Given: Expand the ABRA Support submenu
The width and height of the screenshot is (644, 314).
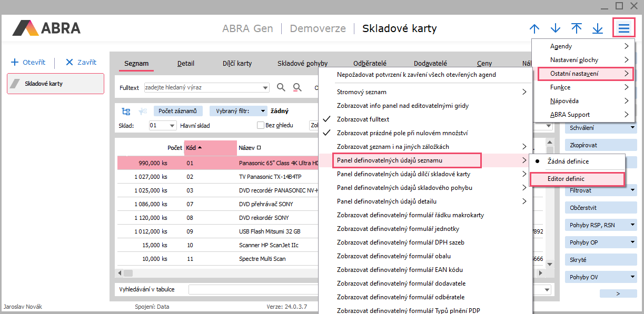Looking at the screenshot, I should tap(584, 115).
